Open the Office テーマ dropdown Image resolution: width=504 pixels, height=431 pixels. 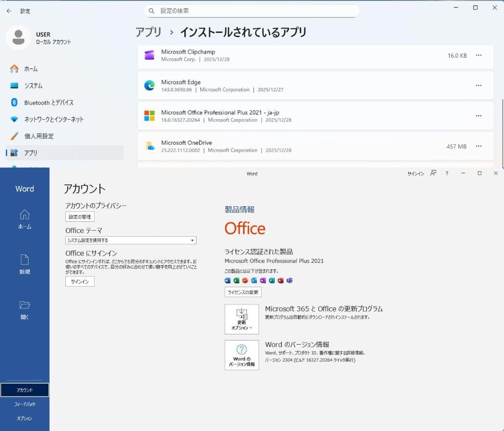pyautogui.click(x=130, y=240)
